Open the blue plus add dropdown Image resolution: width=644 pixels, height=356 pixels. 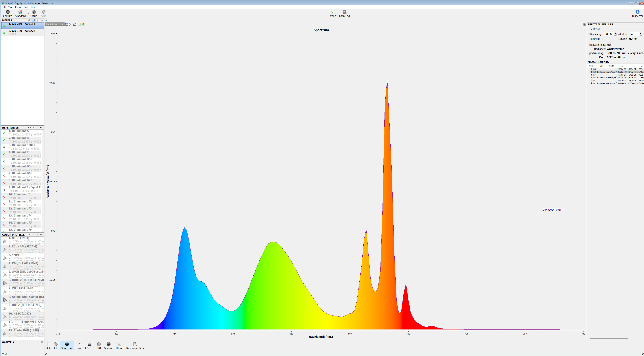47,20
